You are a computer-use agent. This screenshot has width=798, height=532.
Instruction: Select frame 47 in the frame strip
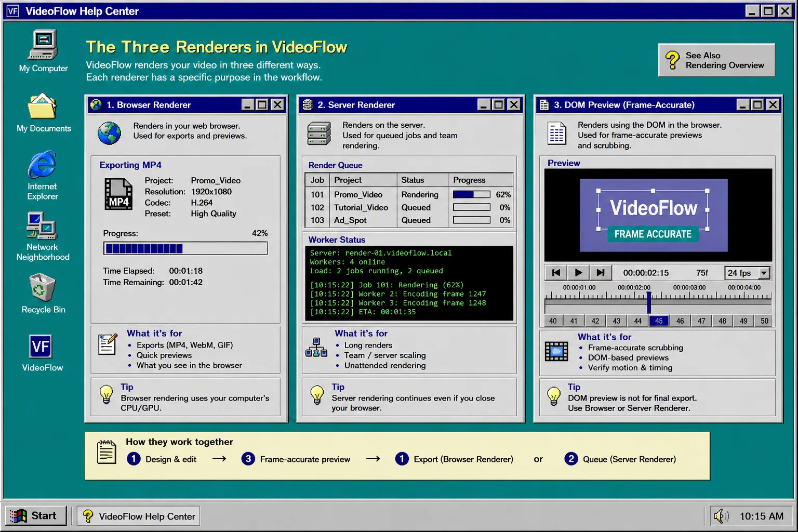coord(701,321)
